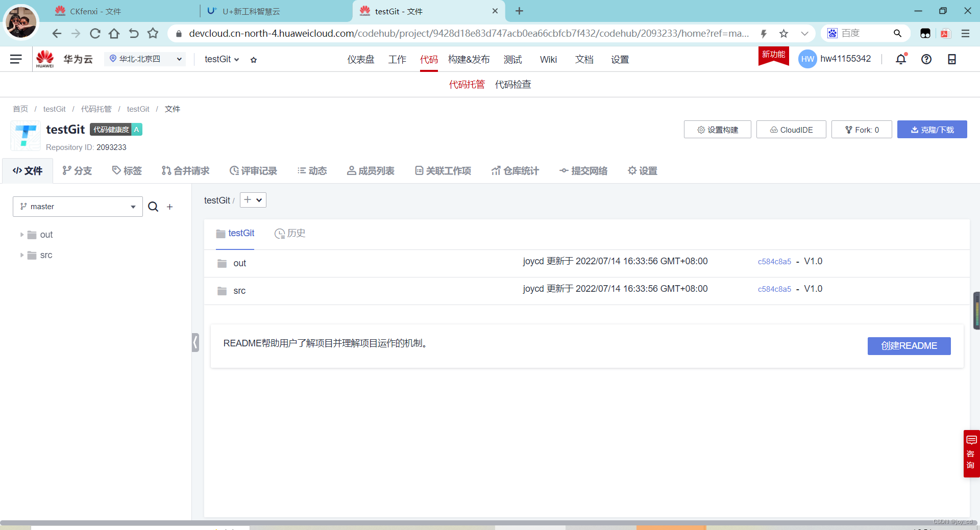Open the master branch dropdown
980x530 pixels.
pos(78,207)
